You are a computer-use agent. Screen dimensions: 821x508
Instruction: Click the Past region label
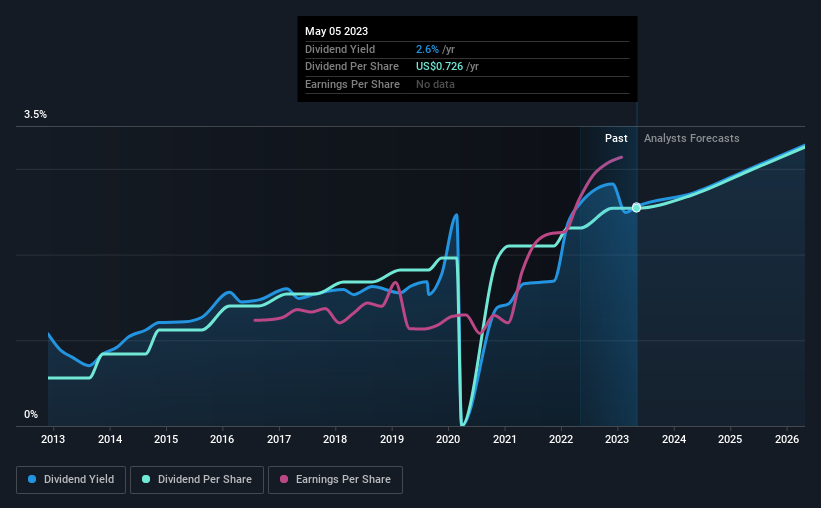tap(616, 138)
